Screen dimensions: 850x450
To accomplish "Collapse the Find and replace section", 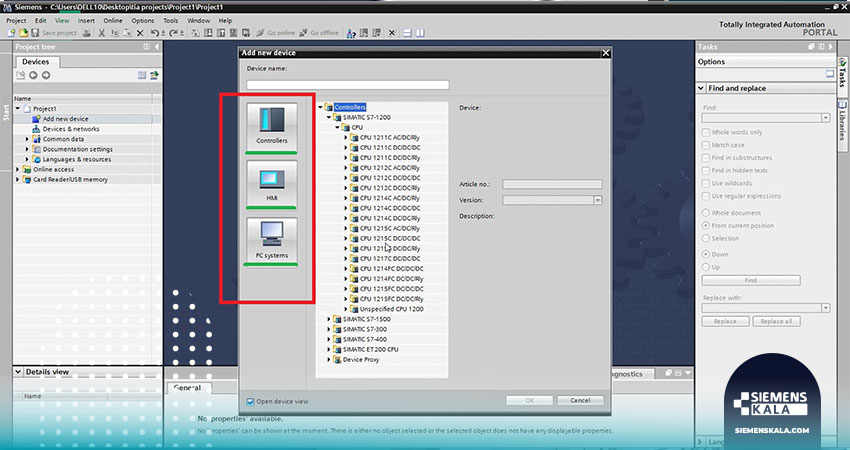I will point(701,88).
